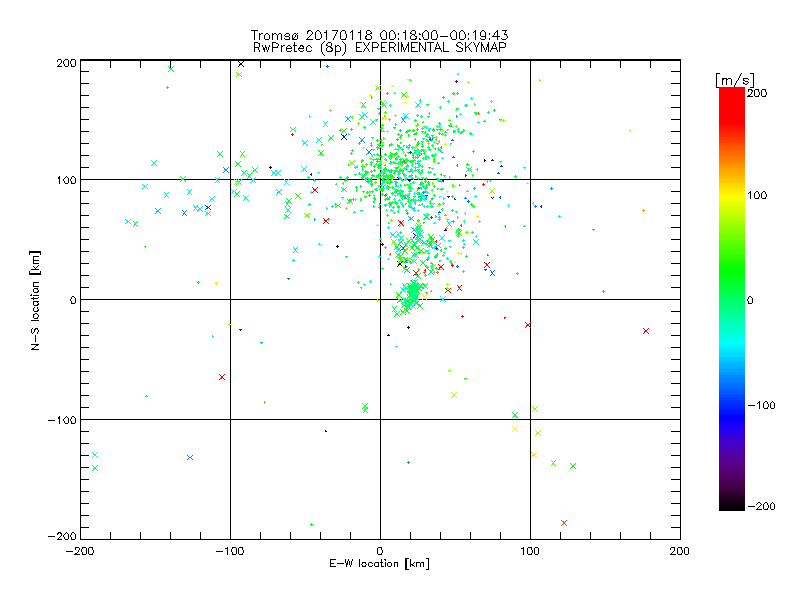This screenshot has width=800, height=600.
Task: Click the x-axis tick label 200
Action: point(680,551)
